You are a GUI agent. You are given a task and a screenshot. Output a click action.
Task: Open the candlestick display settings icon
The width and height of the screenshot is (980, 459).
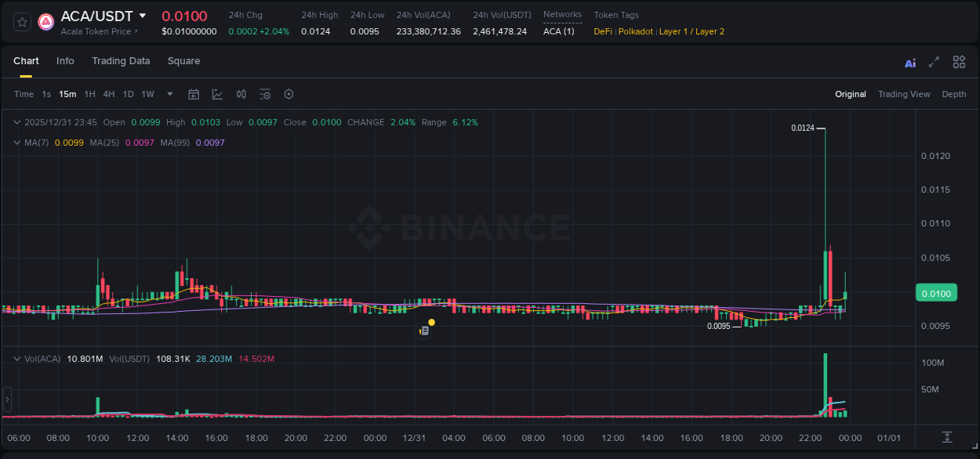click(x=241, y=94)
